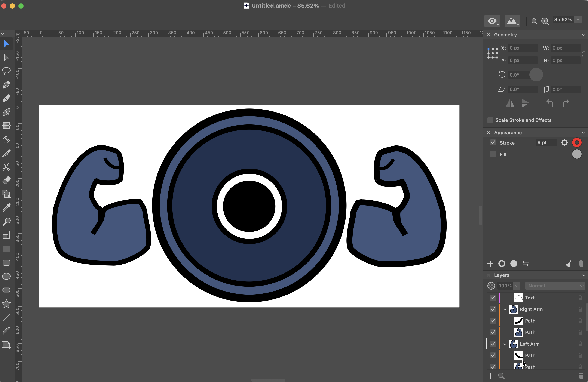This screenshot has height=382, width=588.
Task: Toggle visibility of Left Arm group
Action: [x=493, y=344]
